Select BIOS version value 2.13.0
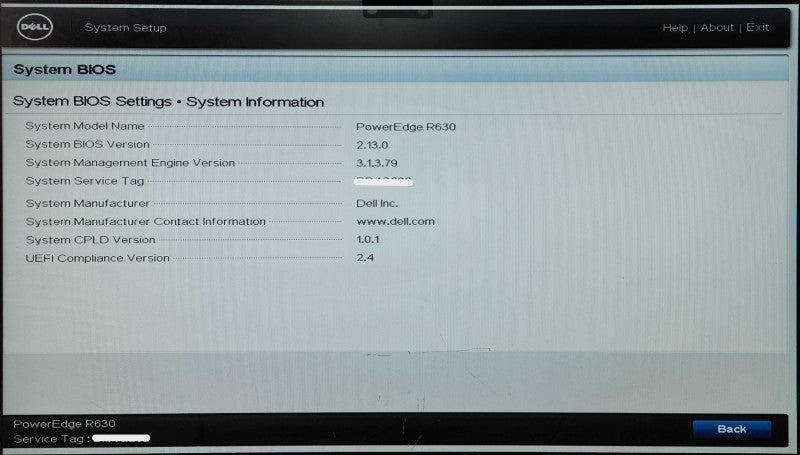The height and width of the screenshot is (455, 800). click(372, 145)
